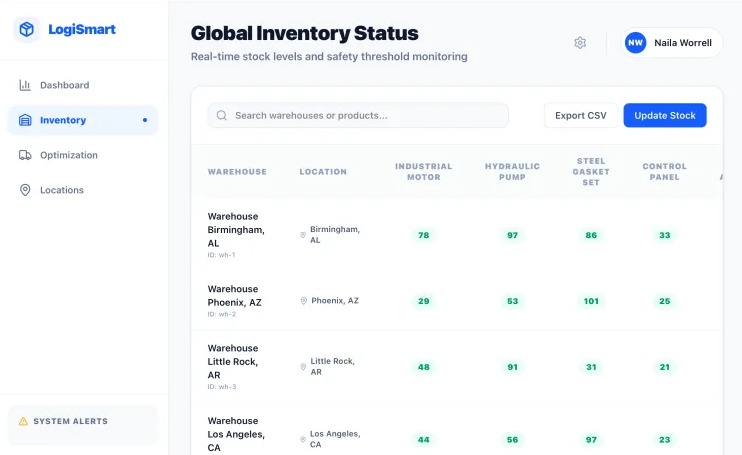Image resolution: width=742 pixels, height=455 pixels.
Task: Select the Warehouse Birmingham, AL row name
Action: point(236,230)
